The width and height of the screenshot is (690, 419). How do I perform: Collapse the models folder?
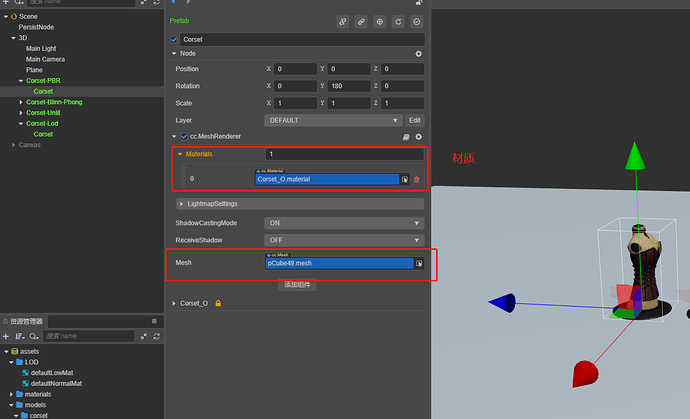pos(11,405)
